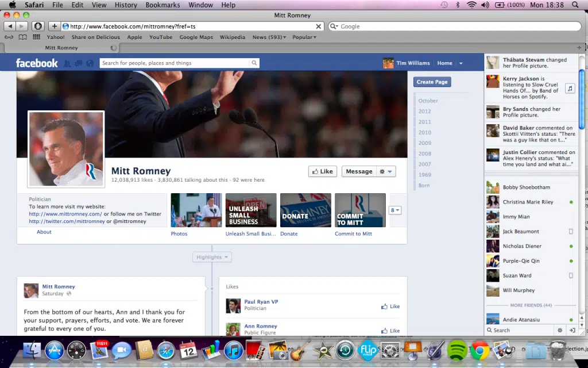Open Finder from the Dock

32,351
